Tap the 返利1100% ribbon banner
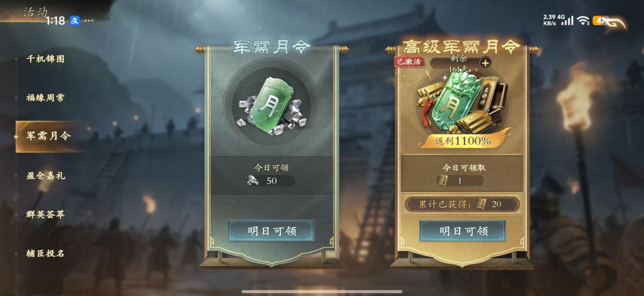This screenshot has height=296, width=644. [x=464, y=141]
